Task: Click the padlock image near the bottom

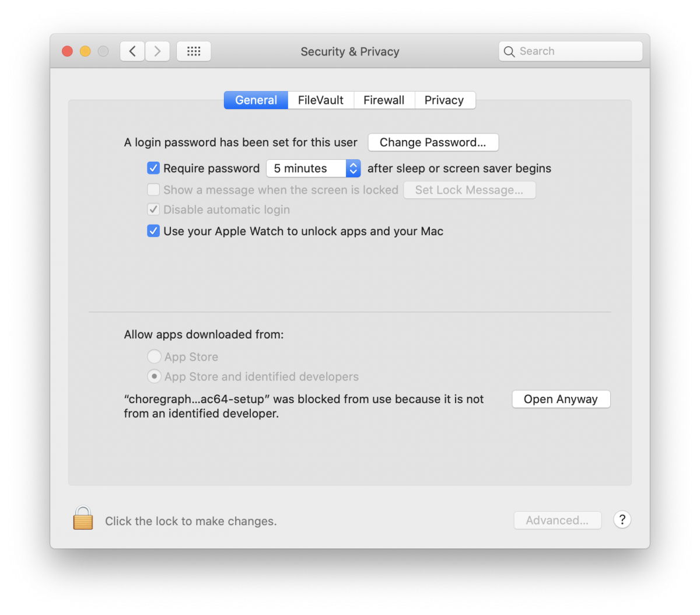Action: pos(83,518)
